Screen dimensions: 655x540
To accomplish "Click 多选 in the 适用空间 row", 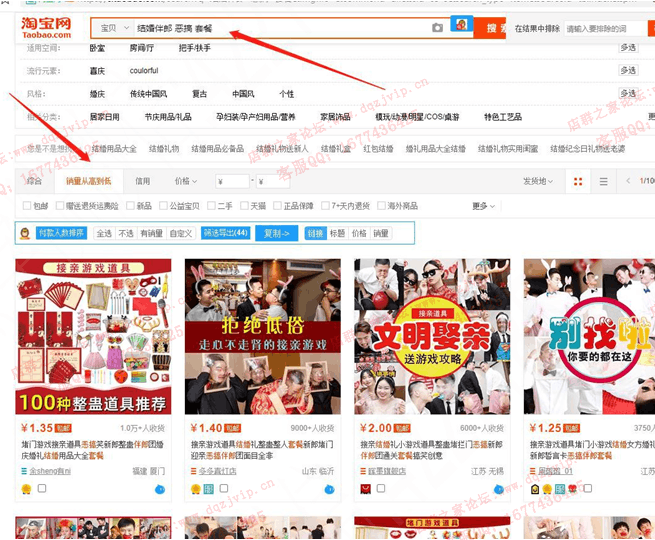I will click(x=628, y=48).
